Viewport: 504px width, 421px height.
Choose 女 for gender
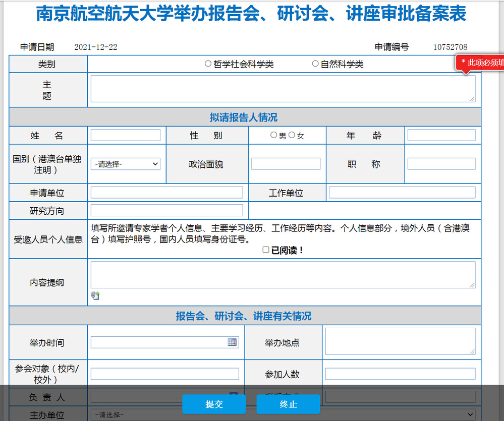point(292,135)
